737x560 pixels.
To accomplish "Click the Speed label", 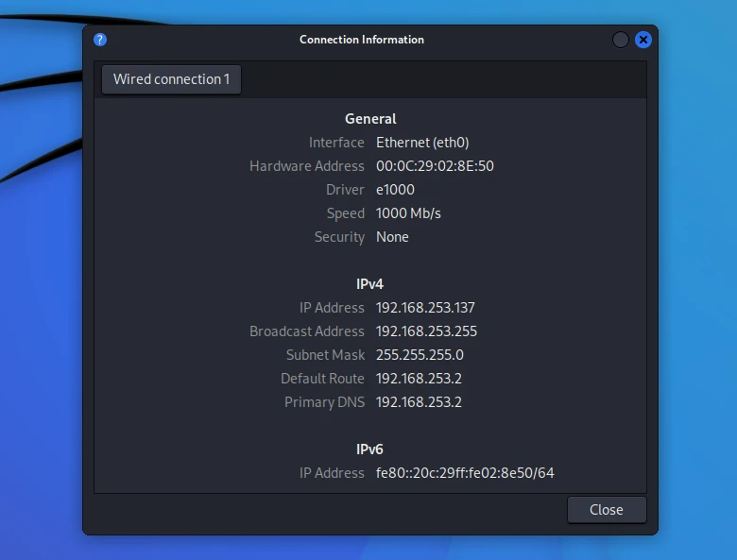I will click(x=346, y=213).
